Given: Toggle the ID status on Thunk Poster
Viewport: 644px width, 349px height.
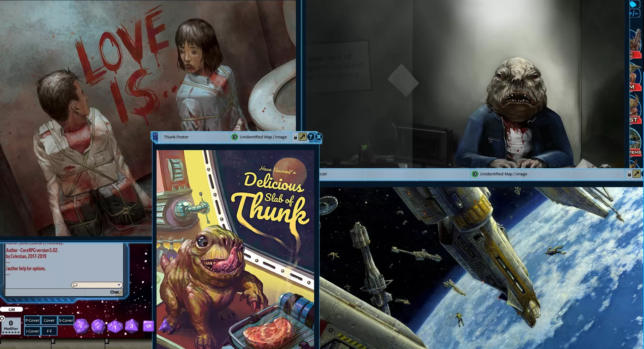Looking at the screenshot, I should [x=235, y=137].
